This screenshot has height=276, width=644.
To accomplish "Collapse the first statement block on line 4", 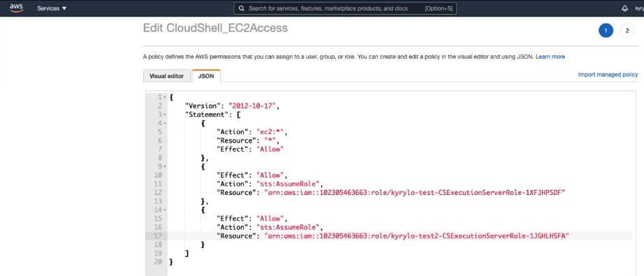I will [x=165, y=123].
